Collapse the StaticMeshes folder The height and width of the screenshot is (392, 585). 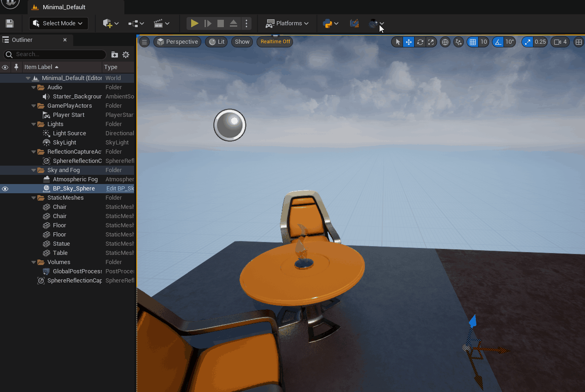34,198
